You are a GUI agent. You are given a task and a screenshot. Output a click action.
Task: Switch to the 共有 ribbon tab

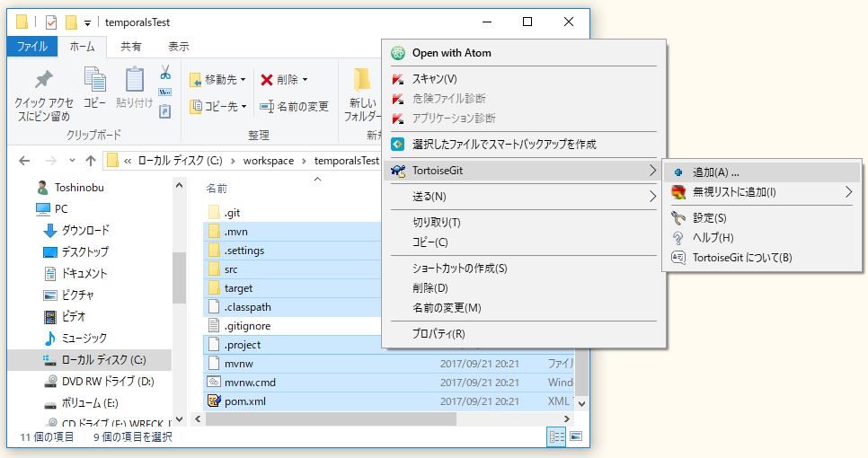(x=131, y=47)
